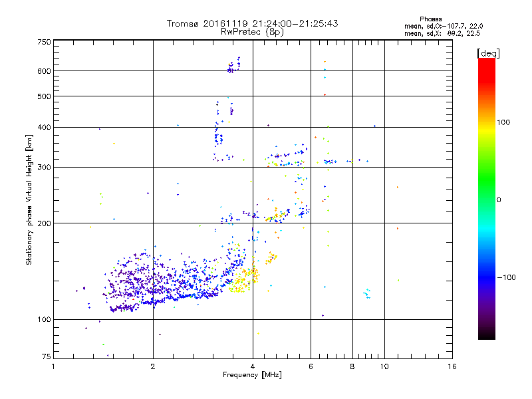The image size is (532, 399).
Task: Click the 'mean, sd,X: 89.2, 22.5' statistics line
Action: [x=442, y=33]
